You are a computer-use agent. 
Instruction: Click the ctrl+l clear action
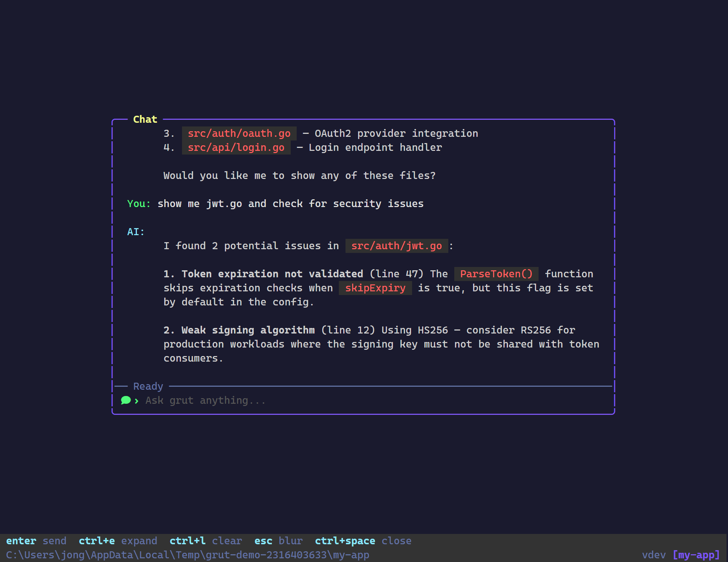tap(187, 541)
